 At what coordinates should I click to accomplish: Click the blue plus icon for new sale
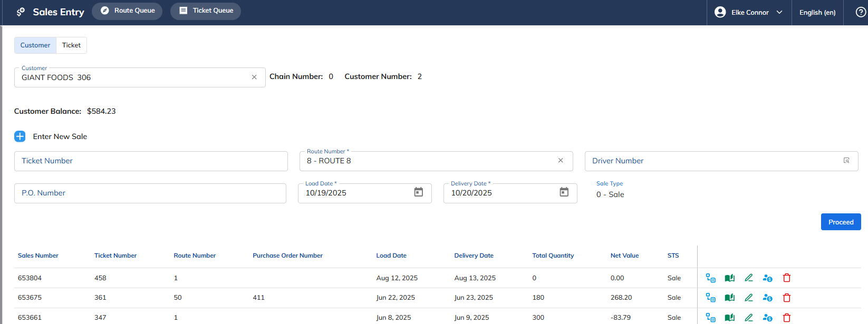[x=20, y=136]
